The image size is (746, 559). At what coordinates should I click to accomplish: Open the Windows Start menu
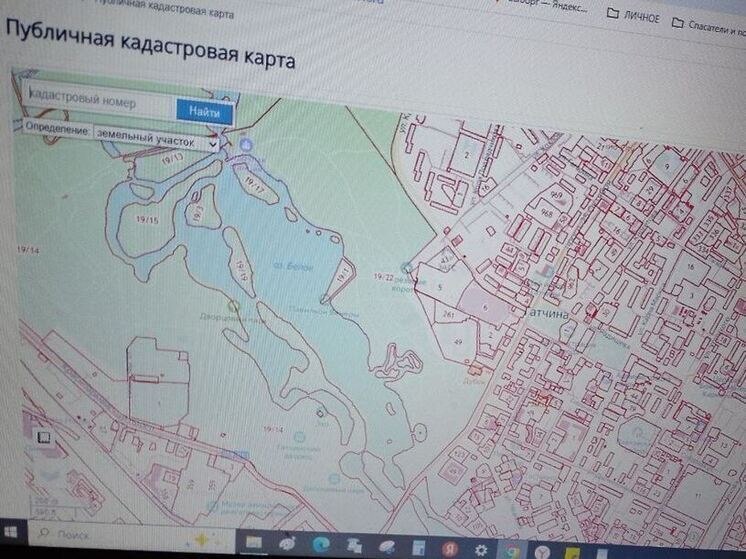pyautogui.click(x=10, y=532)
